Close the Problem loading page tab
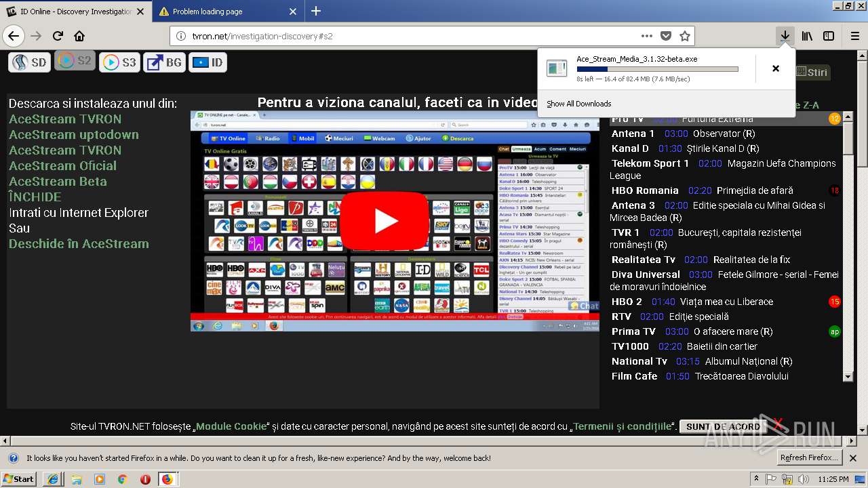Image resolution: width=868 pixels, height=488 pixels. click(293, 12)
